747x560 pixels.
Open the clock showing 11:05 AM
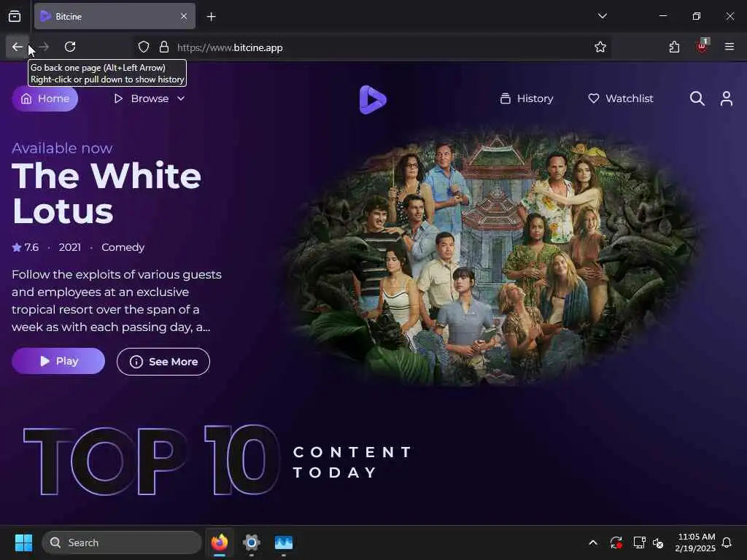pyautogui.click(x=695, y=542)
